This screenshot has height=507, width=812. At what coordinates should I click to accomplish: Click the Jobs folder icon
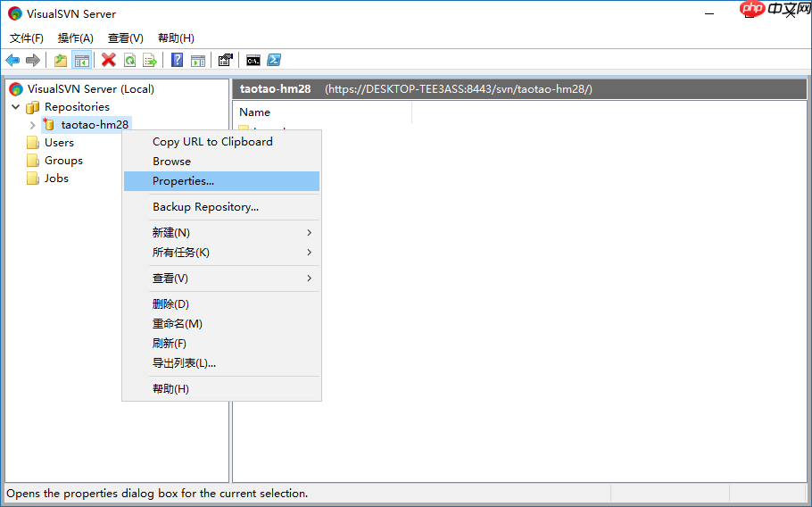coord(33,179)
